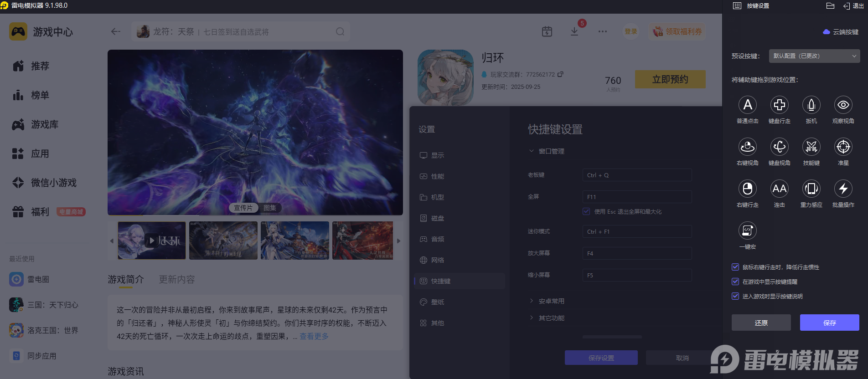The image size is (868, 379).
Task: Click the 登录 login button
Action: pyautogui.click(x=631, y=31)
